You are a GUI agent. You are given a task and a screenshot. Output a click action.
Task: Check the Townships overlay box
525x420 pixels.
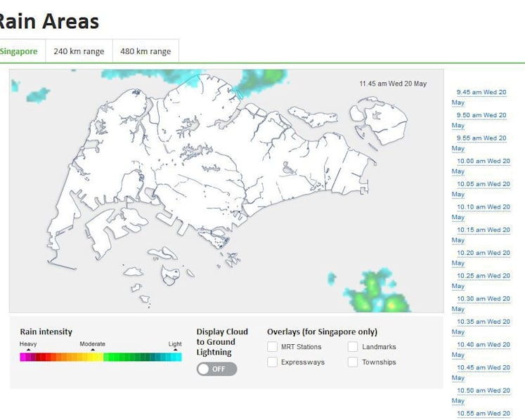(x=353, y=362)
